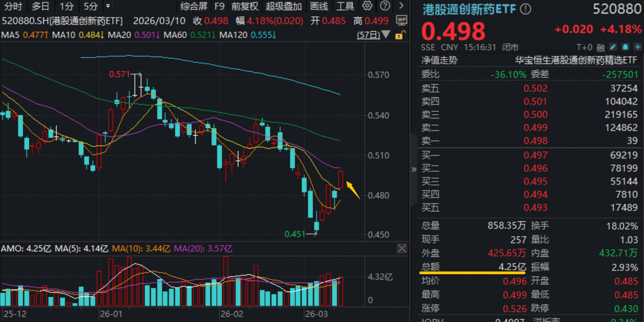Click the WP icon beside the high price
Image resolution: width=644 pixels, height=322 pixels.
402,20
